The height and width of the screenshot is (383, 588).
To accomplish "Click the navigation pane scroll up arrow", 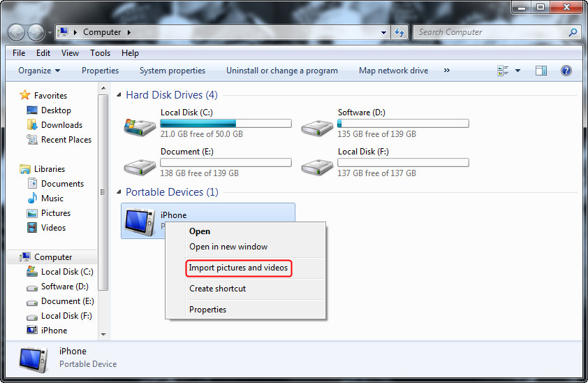I will click(103, 89).
